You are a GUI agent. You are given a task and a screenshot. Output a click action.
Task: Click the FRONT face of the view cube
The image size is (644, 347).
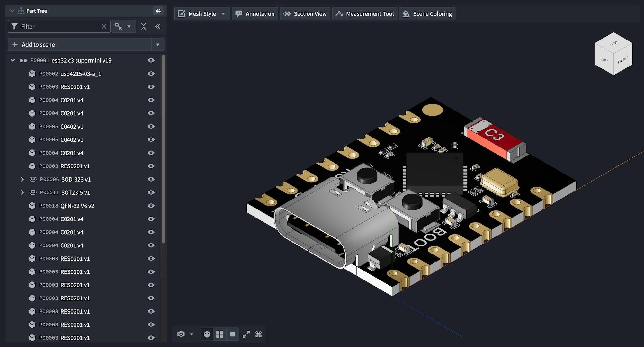pyautogui.click(x=623, y=60)
